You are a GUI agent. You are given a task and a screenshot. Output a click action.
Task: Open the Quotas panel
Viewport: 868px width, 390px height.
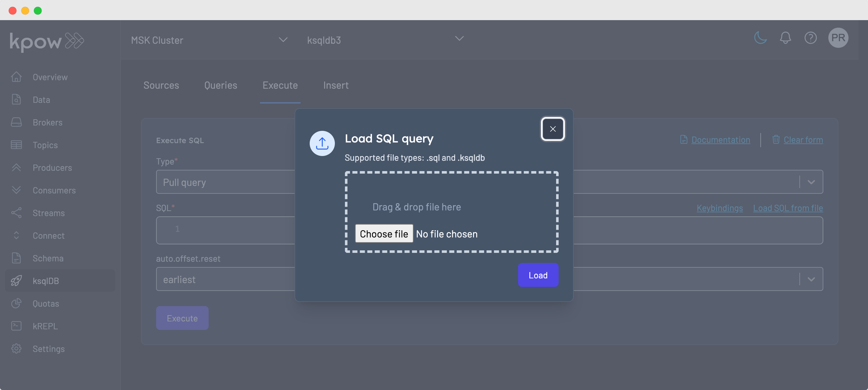click(46, 304)
